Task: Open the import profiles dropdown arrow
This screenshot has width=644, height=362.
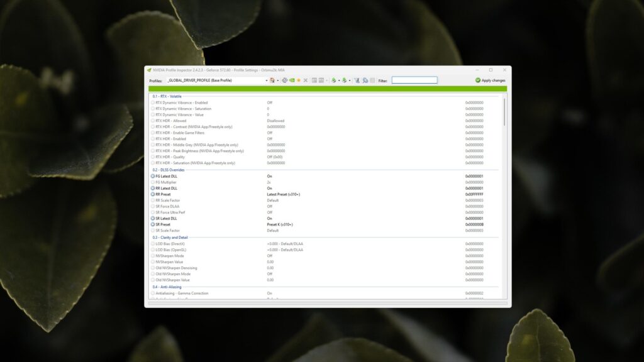Action: click(350, 80)
